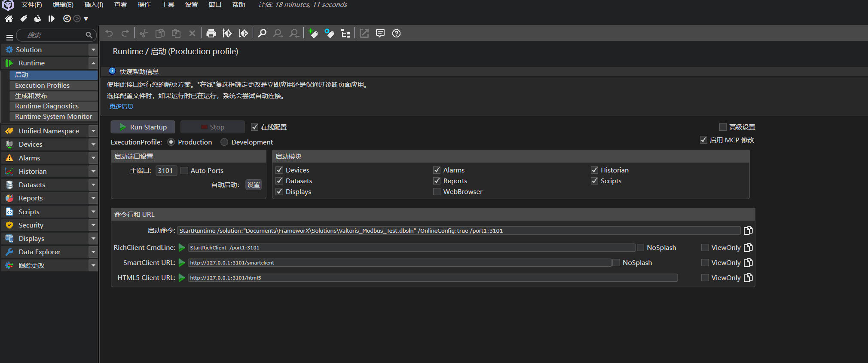Viewport: 868px width, 363px height.
Task: Click the tree hierarchy icon in toolbar
Action: [345, 33]
